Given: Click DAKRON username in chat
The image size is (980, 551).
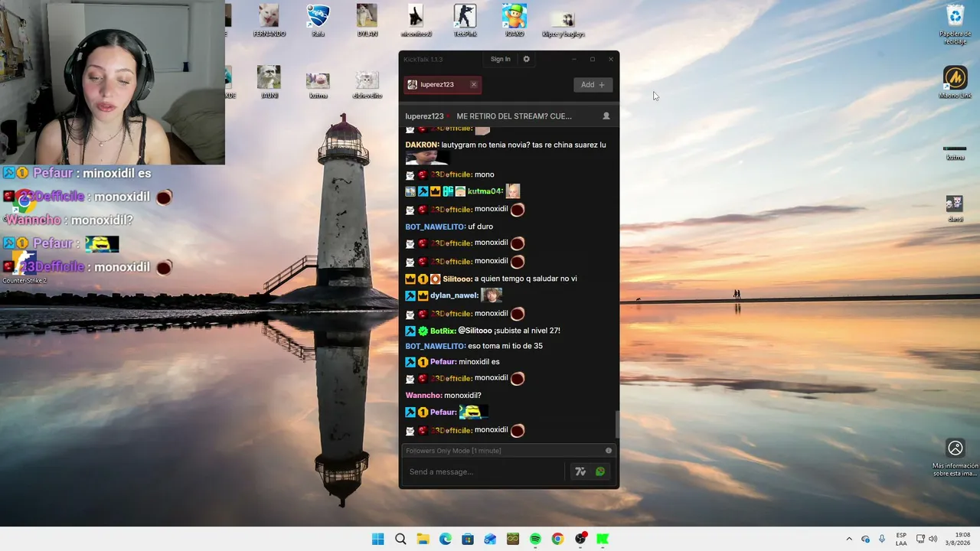Looking at the screenshot, I should (x=422, y=145).
